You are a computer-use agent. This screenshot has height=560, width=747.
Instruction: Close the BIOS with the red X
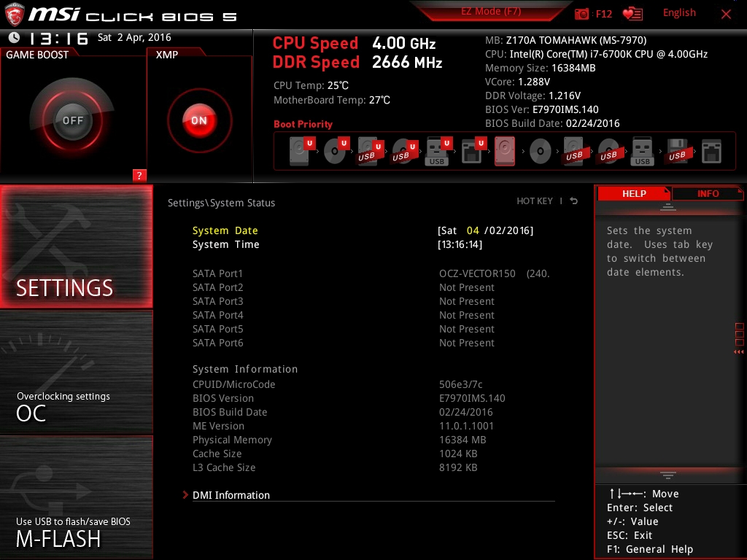point(726,14)
